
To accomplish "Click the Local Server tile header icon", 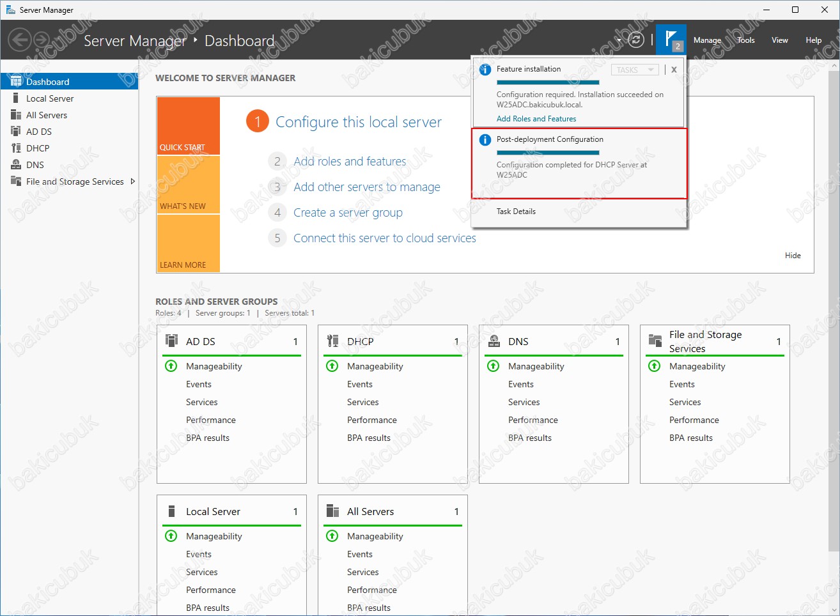I will tap(171, 511).
